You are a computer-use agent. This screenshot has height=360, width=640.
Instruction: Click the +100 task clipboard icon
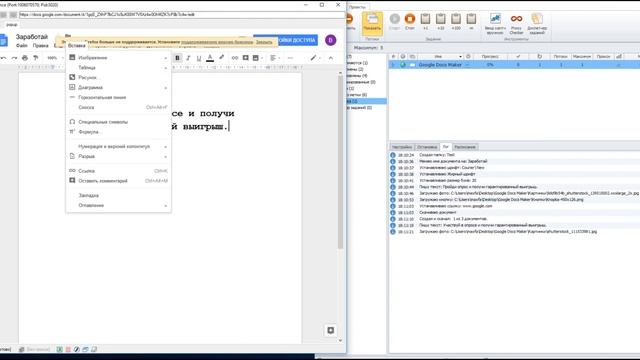pos(456,22)
